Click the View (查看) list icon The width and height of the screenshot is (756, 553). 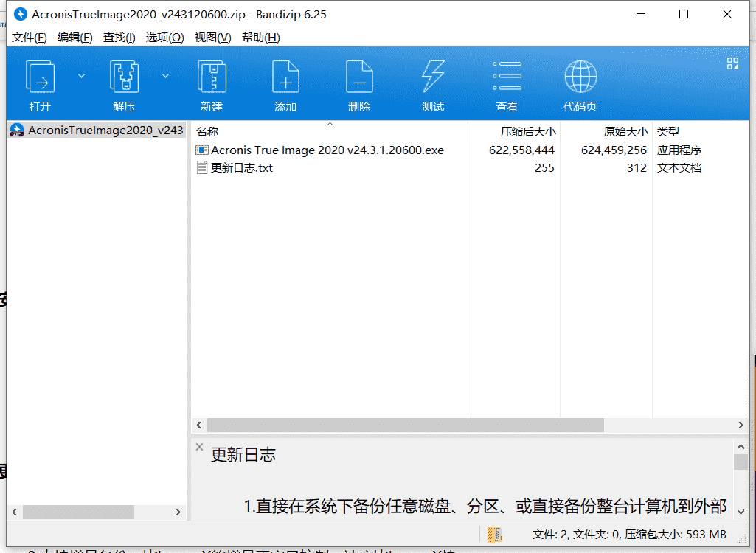click(507, 77)
